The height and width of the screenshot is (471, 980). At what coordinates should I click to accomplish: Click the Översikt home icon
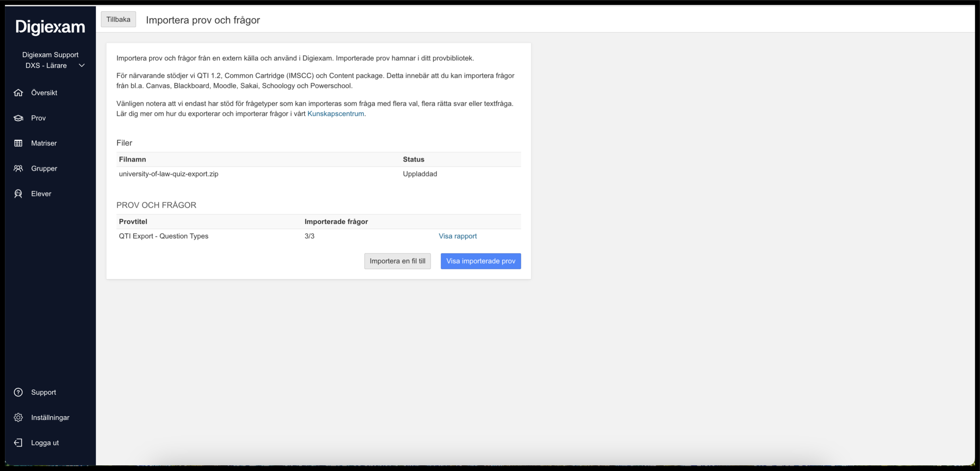coord(18,93)
